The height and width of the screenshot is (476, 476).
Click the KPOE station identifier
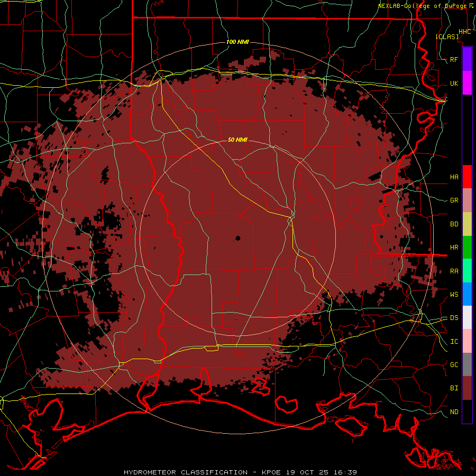point(271,472)
